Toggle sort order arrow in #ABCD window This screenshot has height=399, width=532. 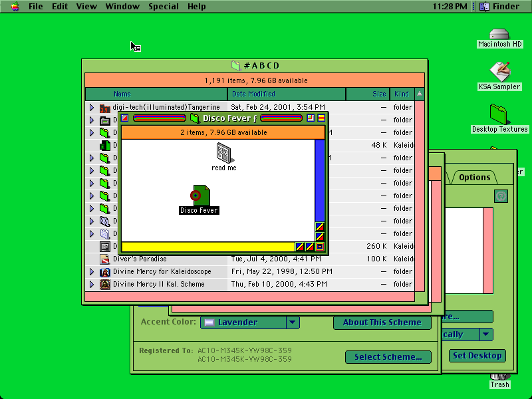click(x=420, y=94)
